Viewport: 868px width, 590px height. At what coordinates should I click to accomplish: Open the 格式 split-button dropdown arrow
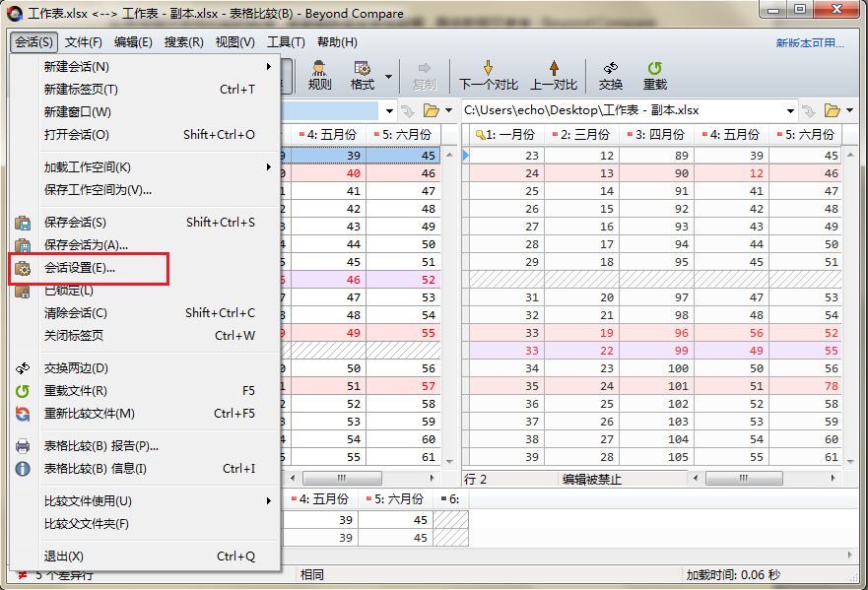[389, 75]
